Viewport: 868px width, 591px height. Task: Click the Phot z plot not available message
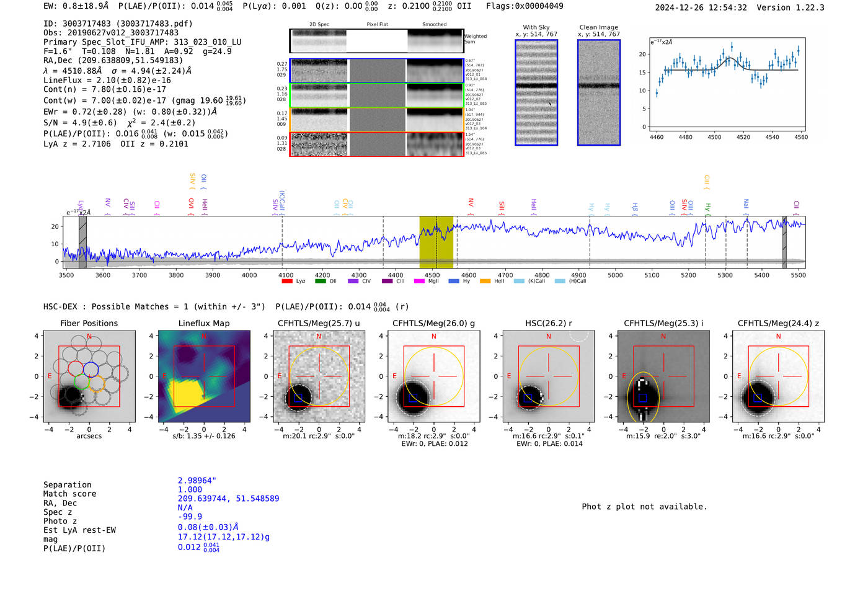(x=644, y=507)
